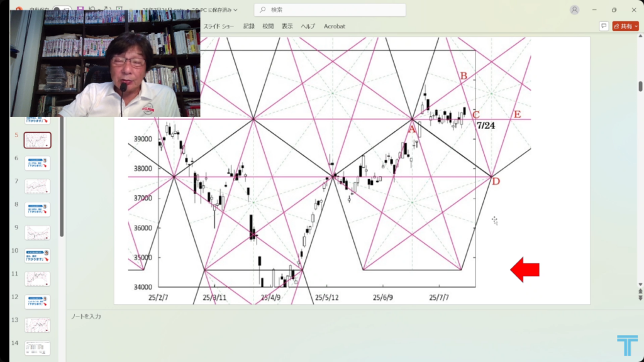Screen dimensions: 644x362
Task: Select slide 8 thumbnail
Action: [x=37, y=209]
